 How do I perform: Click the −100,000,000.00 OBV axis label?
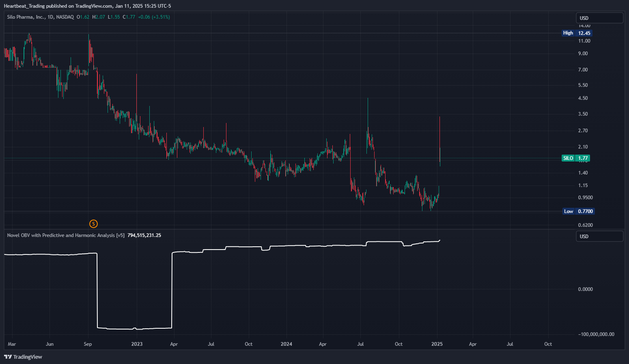pyautogui.click(x=597, y=334)
